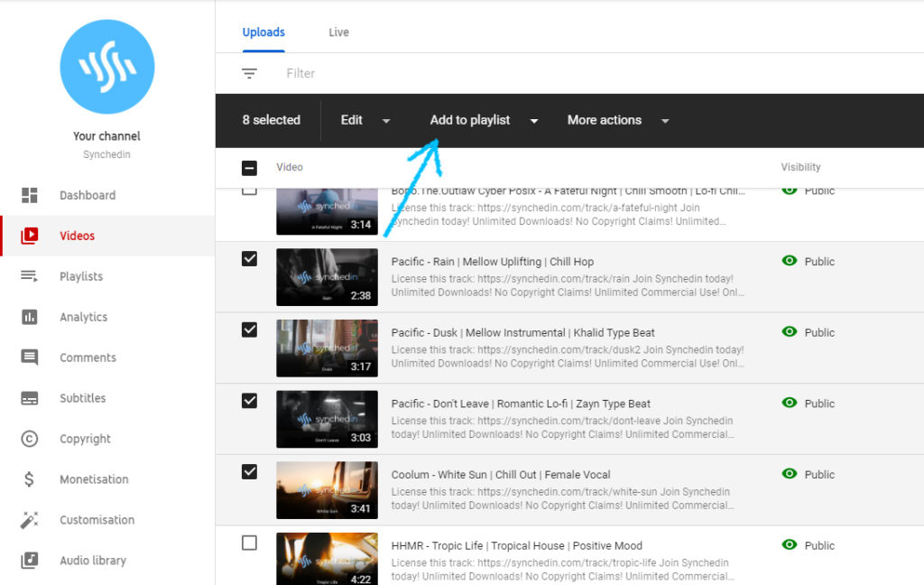Screen dimensions: 924x585
Task: Open Analytics from the sidebar
Action: (x=84, y=317)
